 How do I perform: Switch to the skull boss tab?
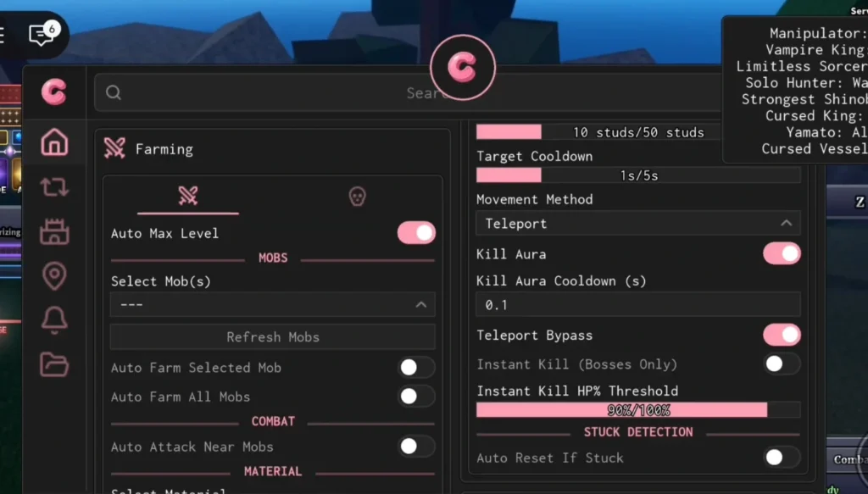[x=357, y=196]
